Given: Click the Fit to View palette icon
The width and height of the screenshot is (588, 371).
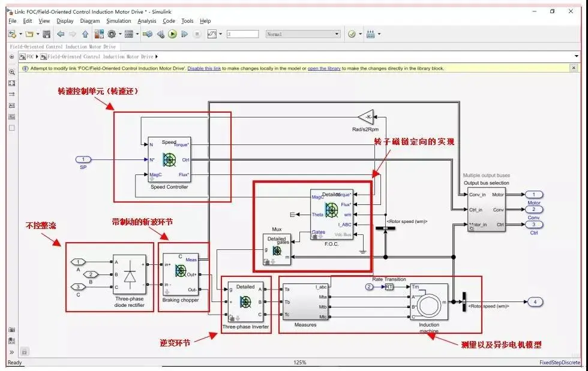Looking at the screenshot, I should [x=11, y=83].
